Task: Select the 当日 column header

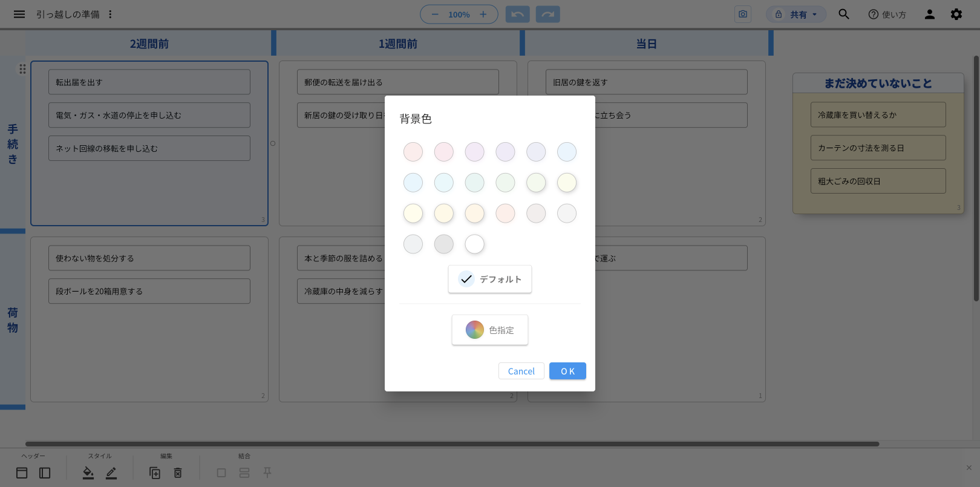Action: (647, 44)
